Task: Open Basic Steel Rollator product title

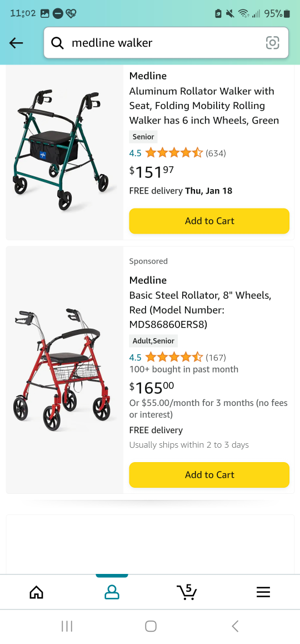Action: 200,310
